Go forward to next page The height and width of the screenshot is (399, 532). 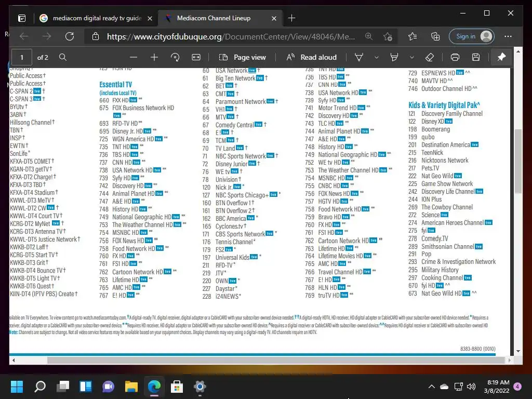[x=47, y=36]
